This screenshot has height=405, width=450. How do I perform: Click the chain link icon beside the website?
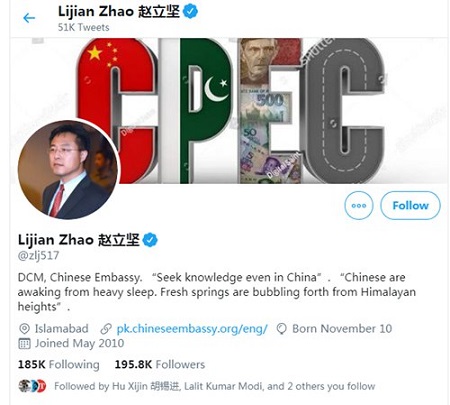(x=106, y=329)
